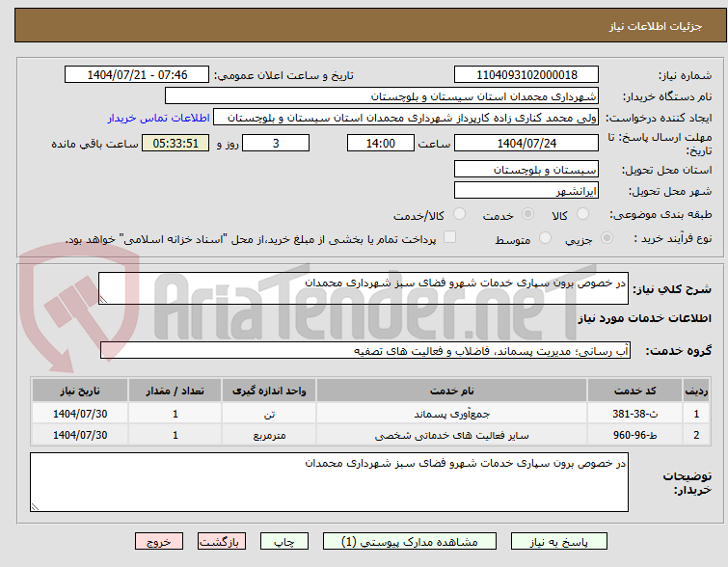This screenshot has width=728, height=567.
Task: Click the ایجاد کننده درخواست field
Action: 406,118
